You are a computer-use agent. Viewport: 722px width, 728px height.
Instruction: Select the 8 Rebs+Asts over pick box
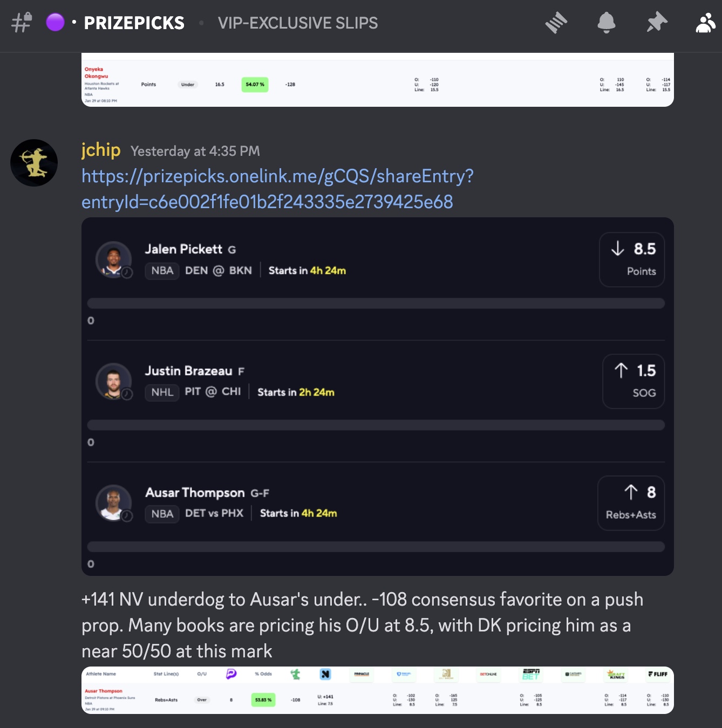pos(631,503)
